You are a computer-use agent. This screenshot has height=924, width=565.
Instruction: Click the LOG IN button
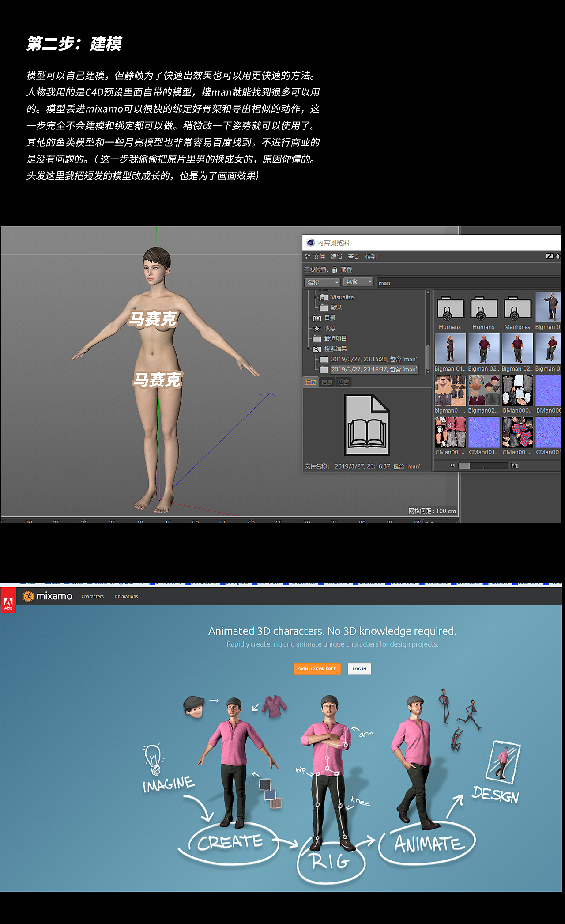click(x=359, y=669)
